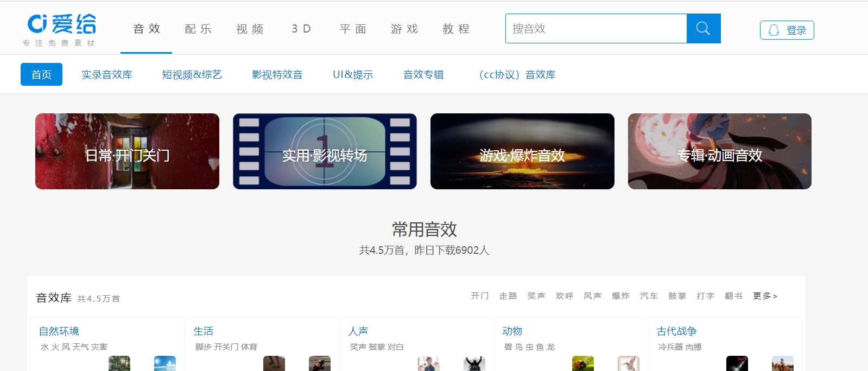Click 冷兵器 肉搏 subcategory text
The height and width of the screenshot is (371, 868).
(680, 347)
